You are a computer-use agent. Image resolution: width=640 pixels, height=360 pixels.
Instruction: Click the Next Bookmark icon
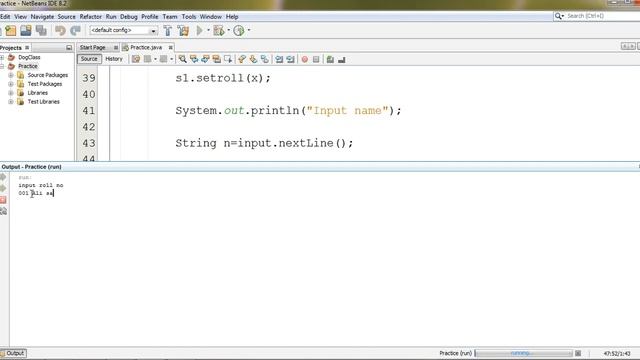tap(253, 60)
